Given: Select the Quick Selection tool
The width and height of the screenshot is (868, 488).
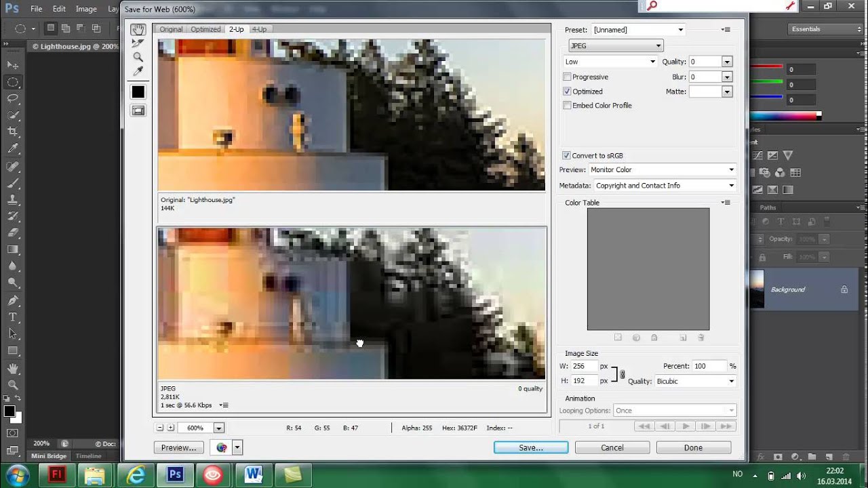Looking at the screenshot, I should coord(13,115).
